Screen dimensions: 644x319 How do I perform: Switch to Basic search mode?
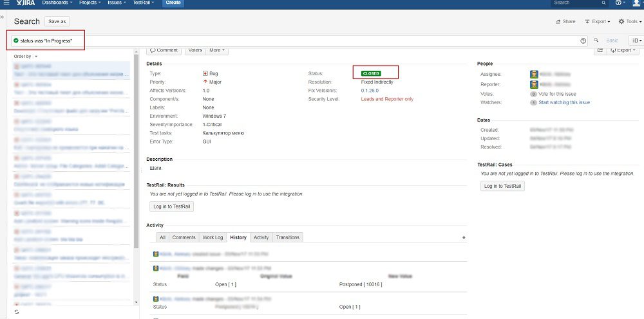612,41
